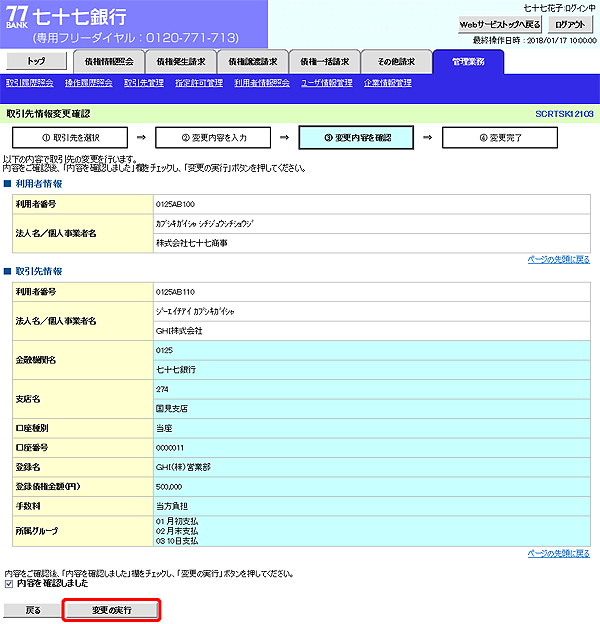This screenshot has width=600, height=624.
Task: Open the トップ tab
Action: (x=35, y=61)
